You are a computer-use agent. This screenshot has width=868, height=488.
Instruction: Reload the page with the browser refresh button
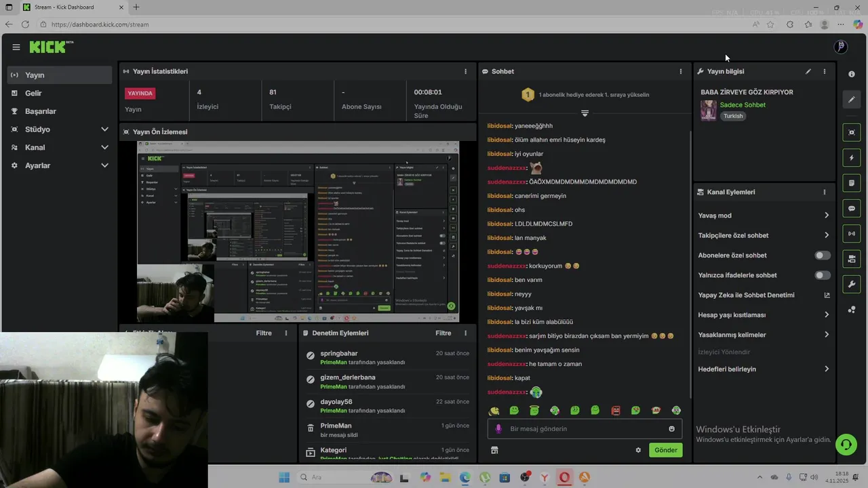[x=25, y=24]
